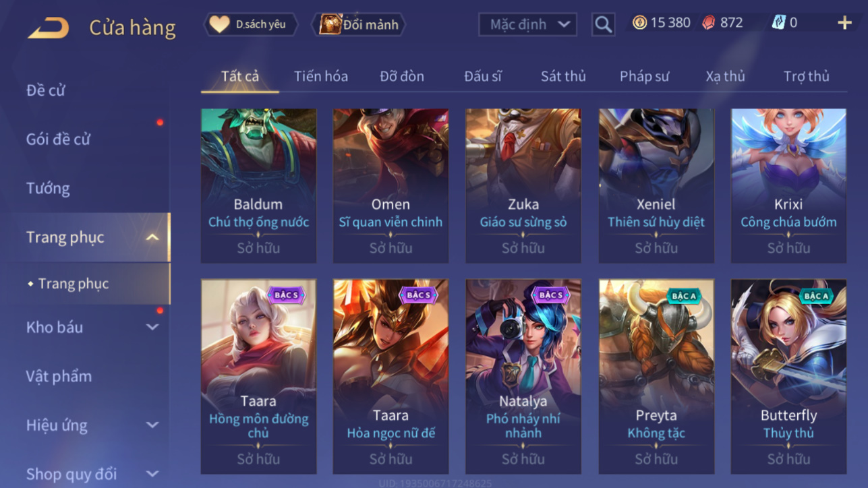868x488 pixels.
Task: Open Đổi mảnh chest icon
Action: pyautogui.click(x=330, y=24)
